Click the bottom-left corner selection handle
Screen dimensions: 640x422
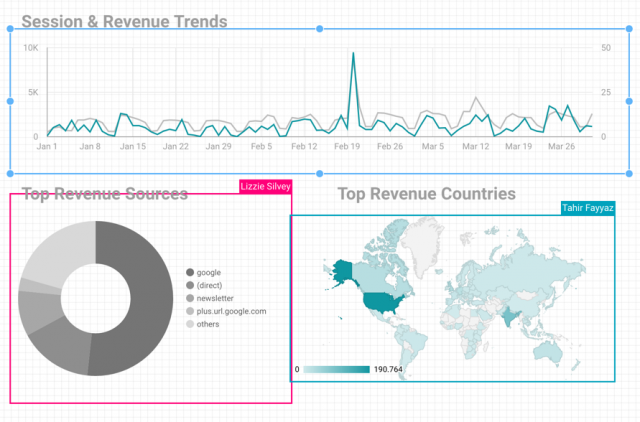point(10,174)
